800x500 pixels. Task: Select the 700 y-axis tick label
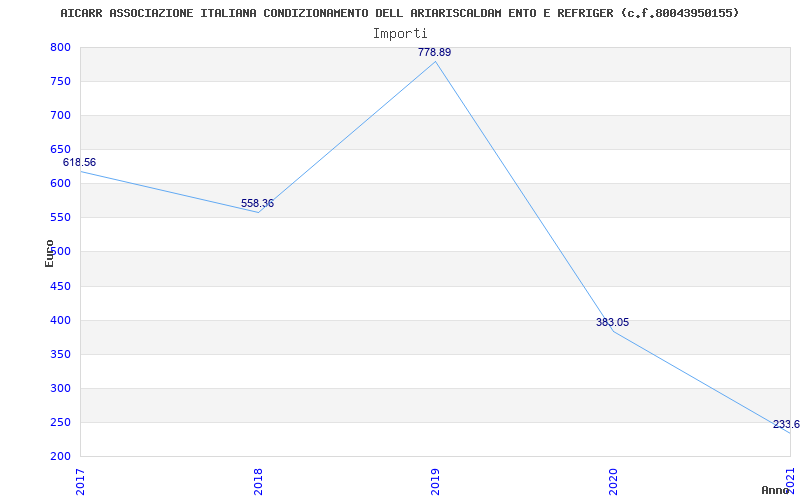tap(60, 116)
